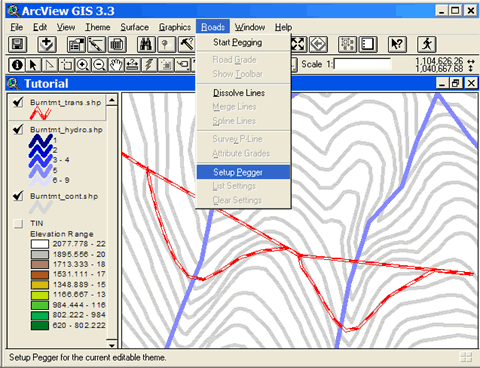480x368 pixels.
Task: Select the Identify info tool
Action: pos(17,65)
